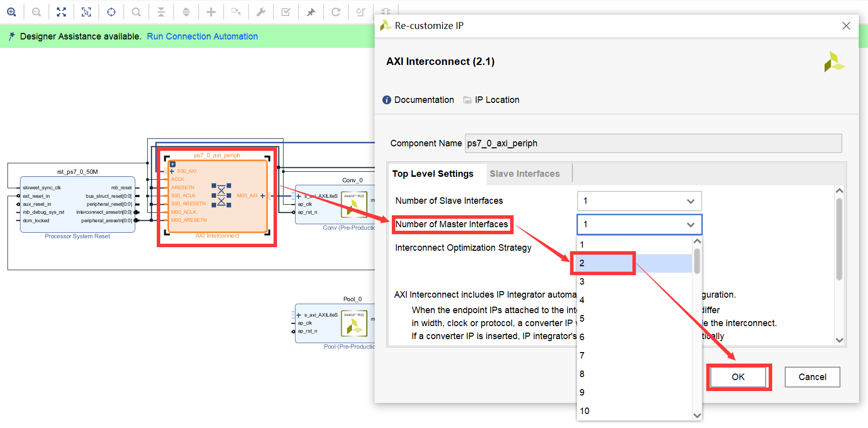The height and width of the screenshot is (428, 868).
Task: Confirm the dialog with OK
Action: click(738, 377)
